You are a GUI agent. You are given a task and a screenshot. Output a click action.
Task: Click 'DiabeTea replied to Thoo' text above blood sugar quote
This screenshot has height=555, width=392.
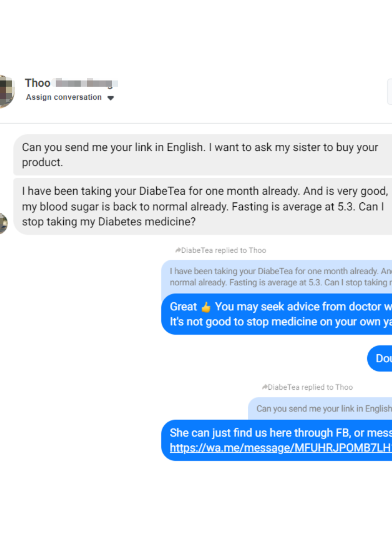(x=224, y=250)
